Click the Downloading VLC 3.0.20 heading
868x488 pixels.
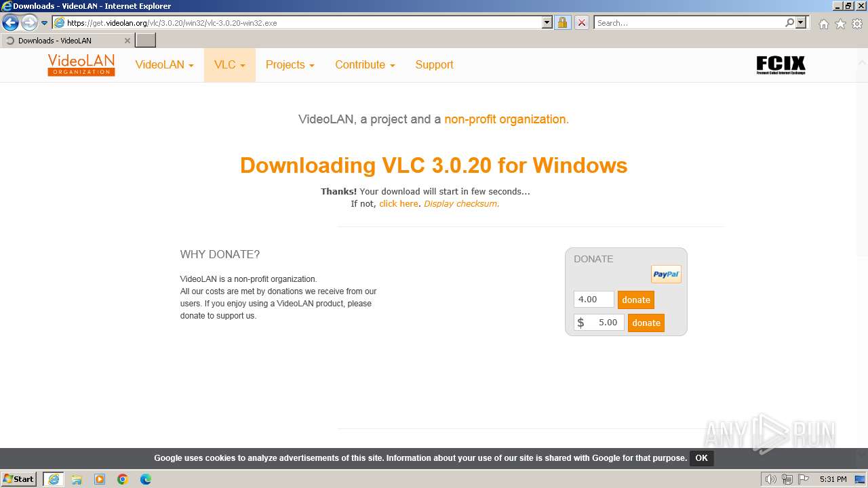(x=434, y=165)
